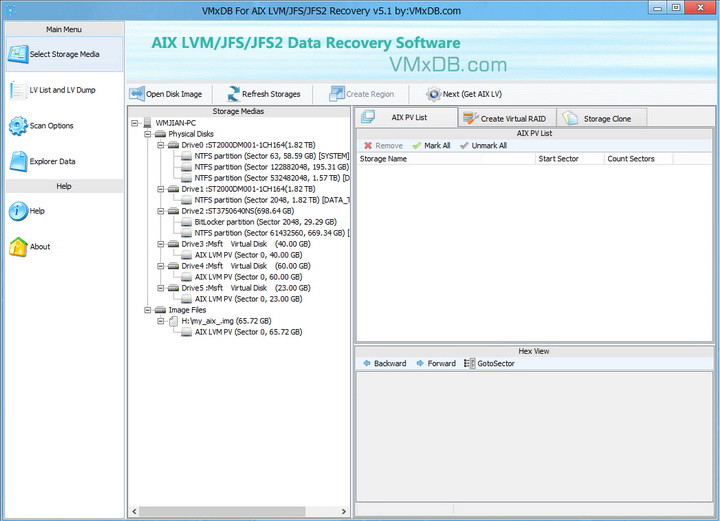This screenshot has height=521, width=720.
Task: Click Open Disk Image toolbar button
Action: (x=167, y=94)
